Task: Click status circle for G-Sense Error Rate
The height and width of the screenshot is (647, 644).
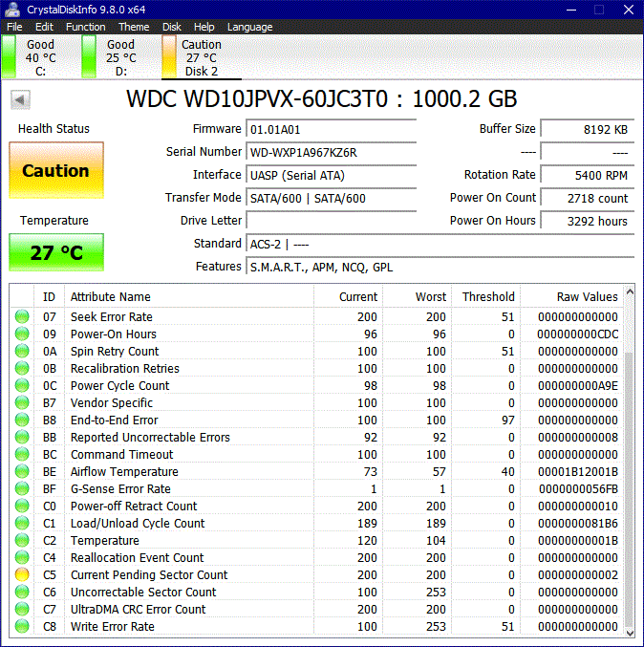Action: tap(22, 489)
